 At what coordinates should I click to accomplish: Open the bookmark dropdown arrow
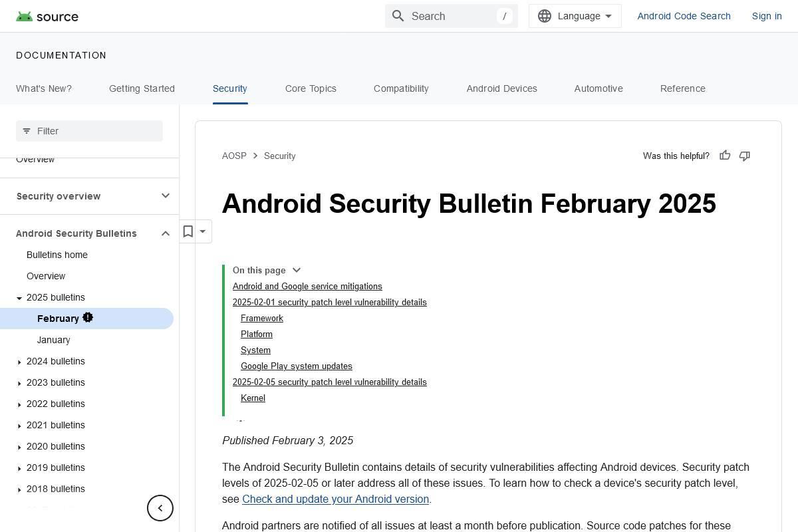(x=203, y=231)
